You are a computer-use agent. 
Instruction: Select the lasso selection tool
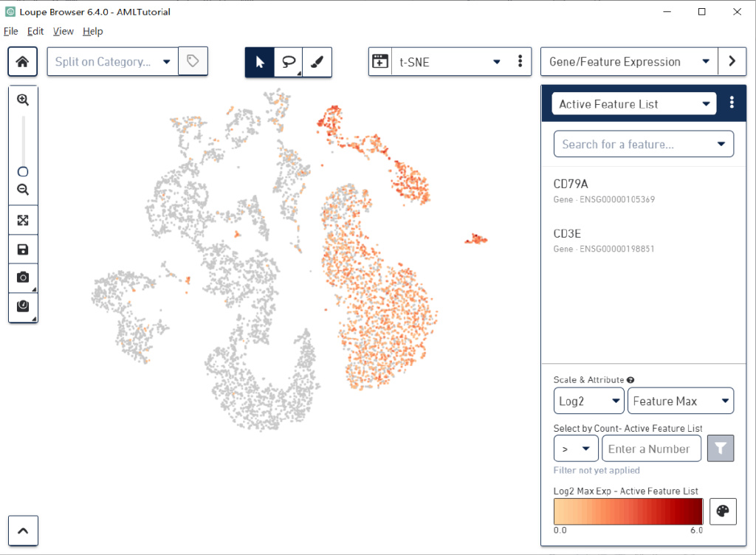(288, 63)
